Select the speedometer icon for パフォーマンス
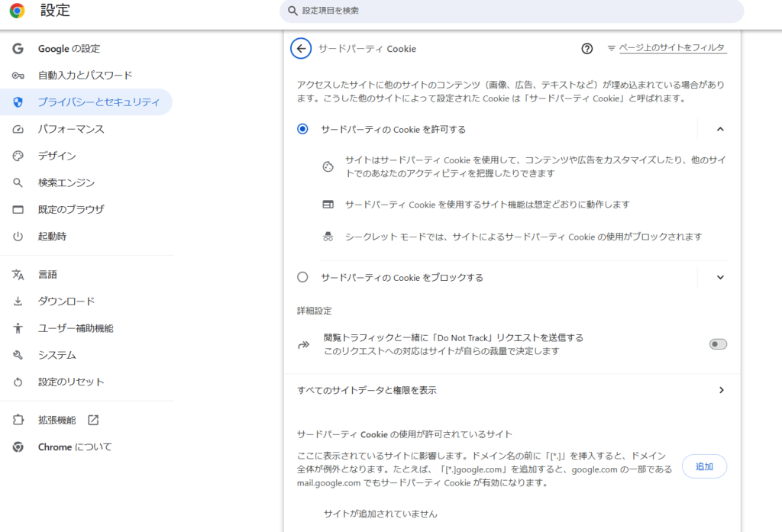Screen dimensions: 782x532 click(x=17, y=128)
